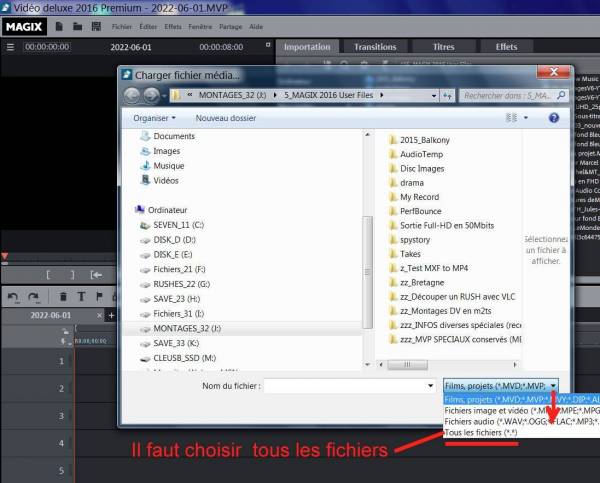Image resolution: width=600 pixels, height=483 pixels.
Task: Open the file type filter dropdown
Action: 501,385
